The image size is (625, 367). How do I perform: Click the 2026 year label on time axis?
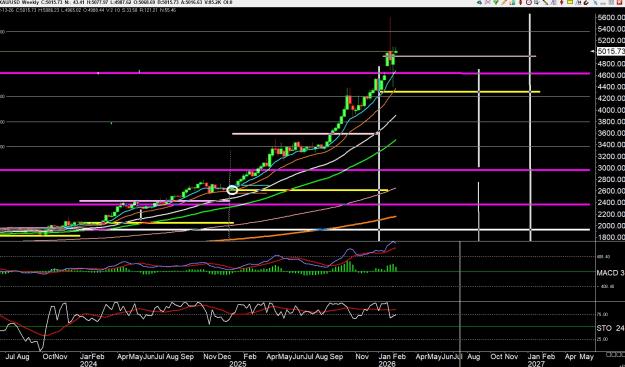click(387, 364)
